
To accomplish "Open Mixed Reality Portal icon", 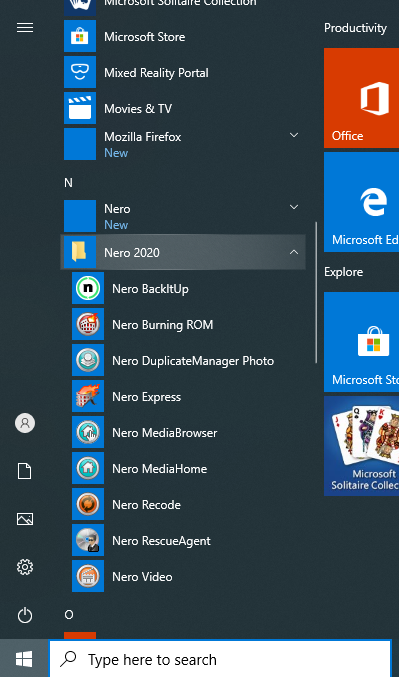I will click(x=80, y=72).
